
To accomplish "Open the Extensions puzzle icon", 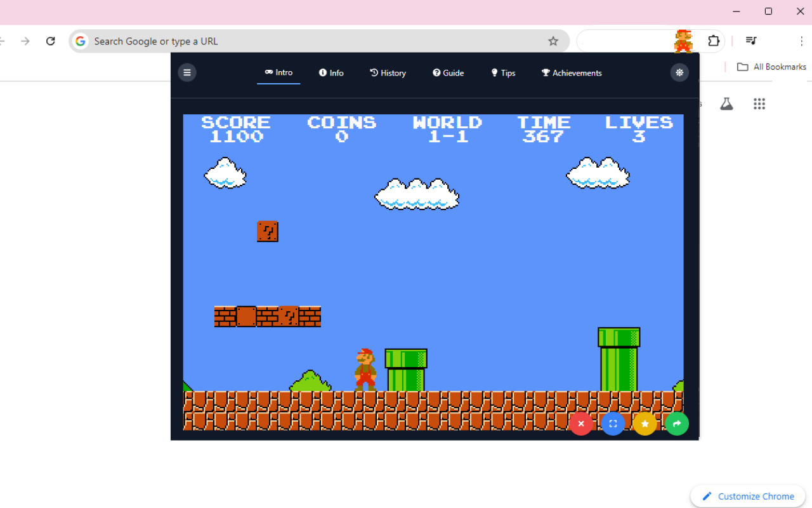I will point(714,41).
